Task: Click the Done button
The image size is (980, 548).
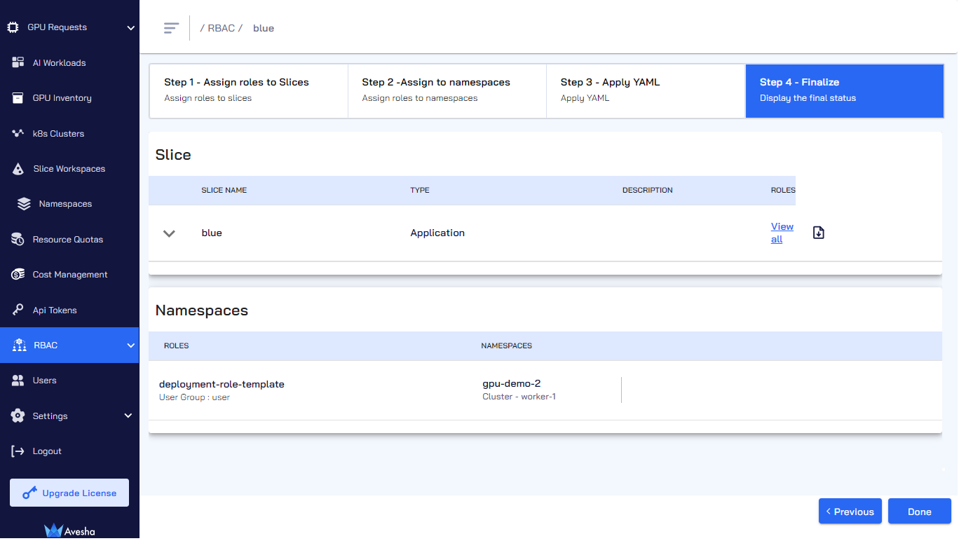Action: click(x=920, y=512)
